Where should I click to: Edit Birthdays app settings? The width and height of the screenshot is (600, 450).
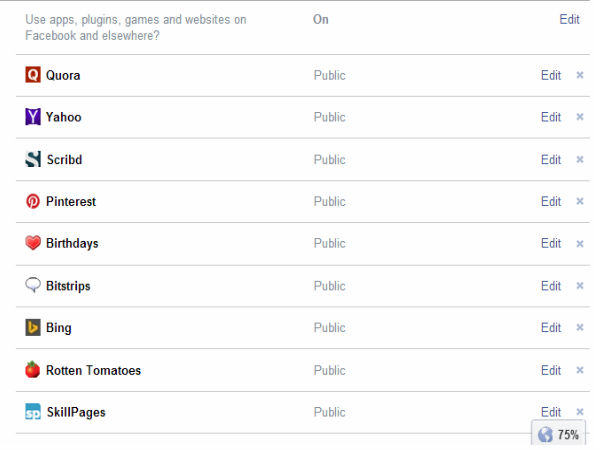[x=551, y=243]
